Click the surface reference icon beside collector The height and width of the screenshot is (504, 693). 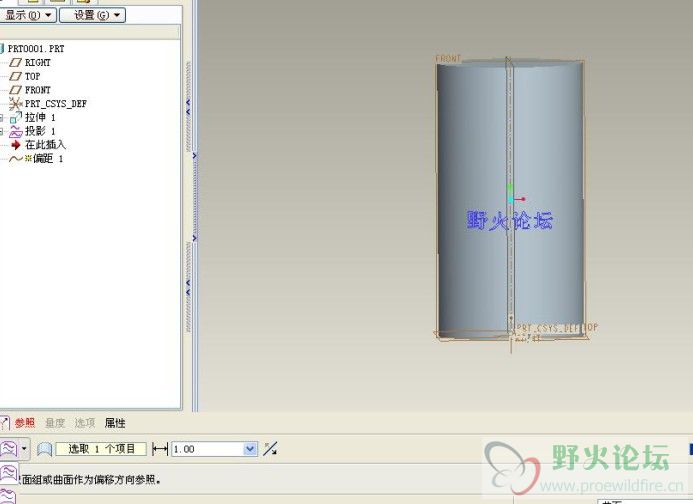click(44, 449)
